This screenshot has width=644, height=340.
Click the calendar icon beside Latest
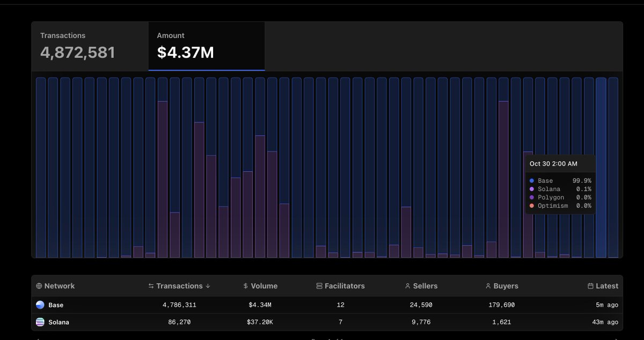pyautogui.click(x=590, y=286)
